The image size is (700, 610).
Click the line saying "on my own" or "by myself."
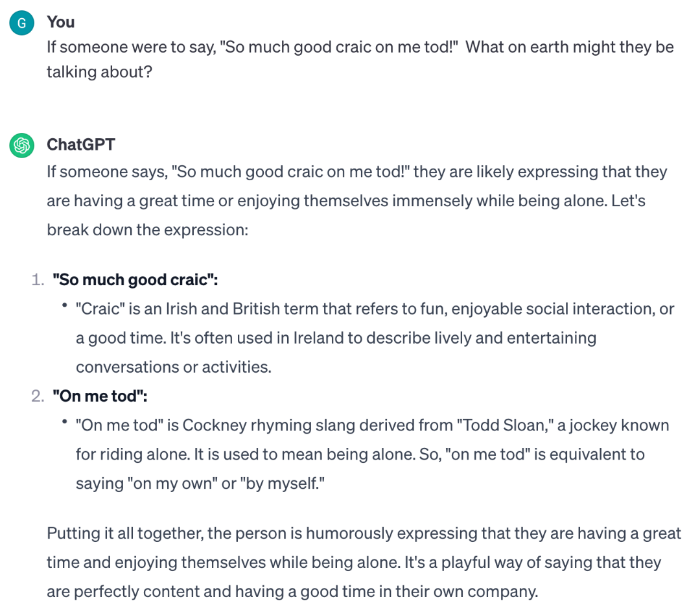200,484
